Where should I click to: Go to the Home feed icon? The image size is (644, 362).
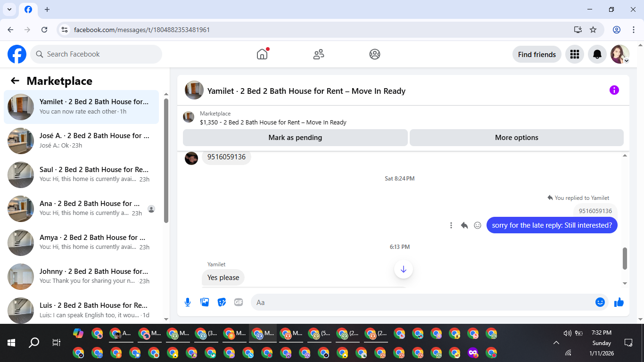pos(262,54)
